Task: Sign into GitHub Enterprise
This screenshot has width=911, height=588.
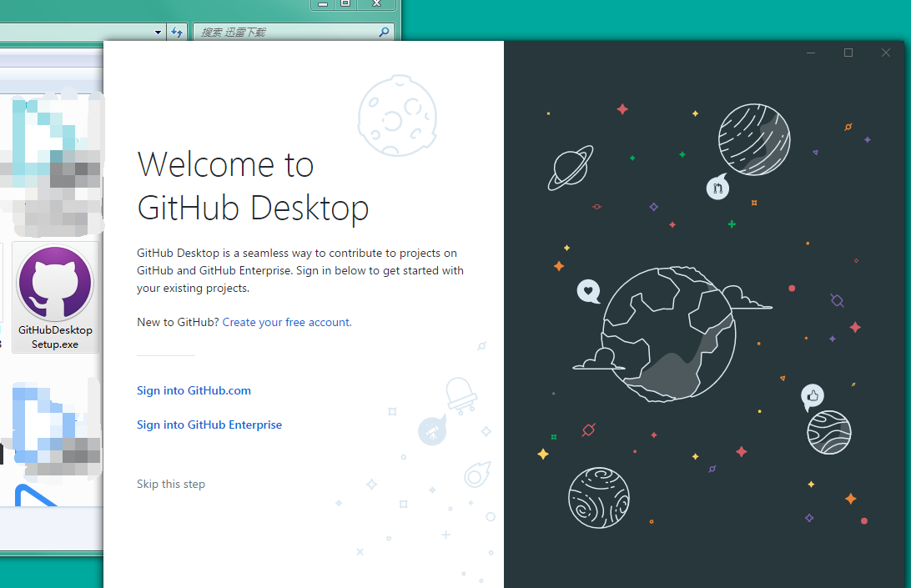Action: 209,425
